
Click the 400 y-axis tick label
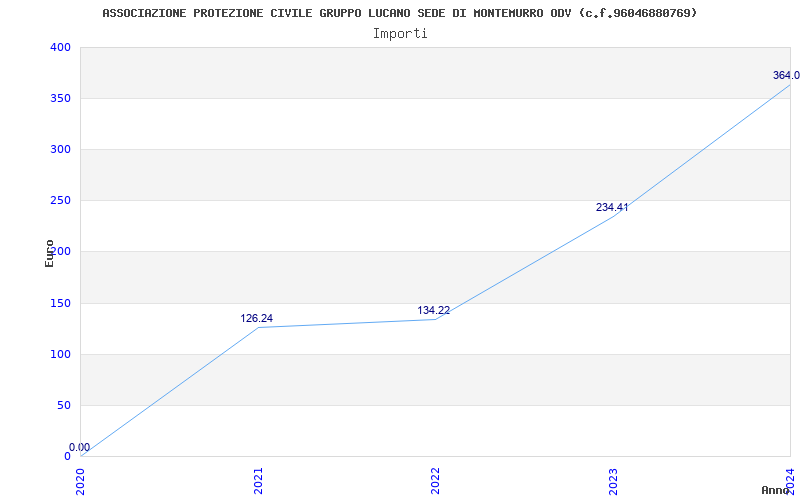click(60, 47)
